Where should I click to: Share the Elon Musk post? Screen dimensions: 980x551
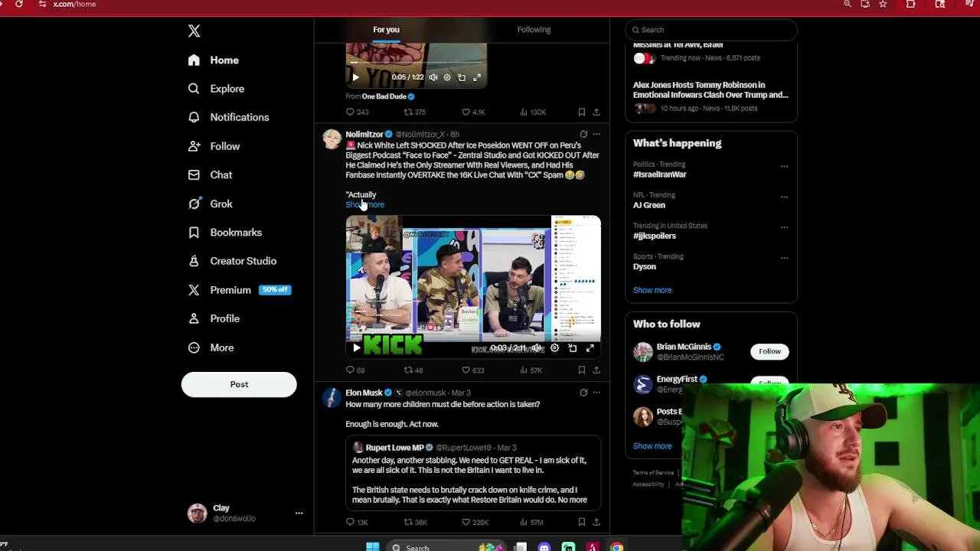[596, 523]
